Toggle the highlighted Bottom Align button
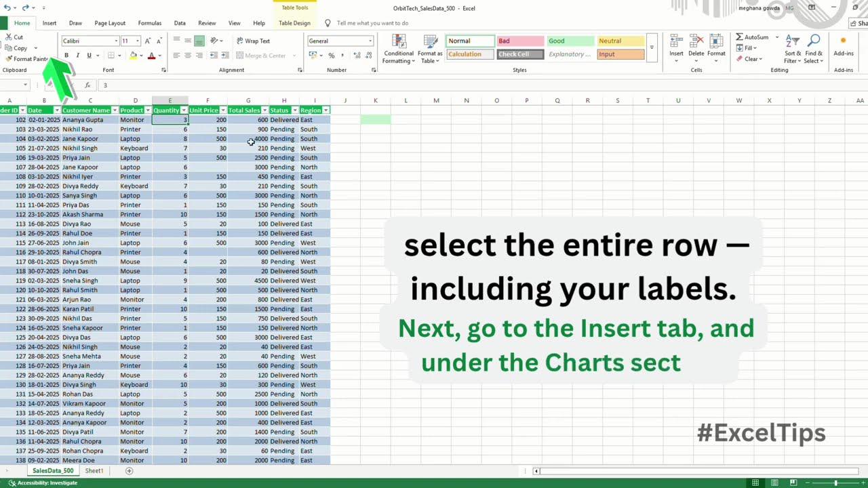Image resolution: width=868 pixels, height=488 pixels. click(199, 41)
